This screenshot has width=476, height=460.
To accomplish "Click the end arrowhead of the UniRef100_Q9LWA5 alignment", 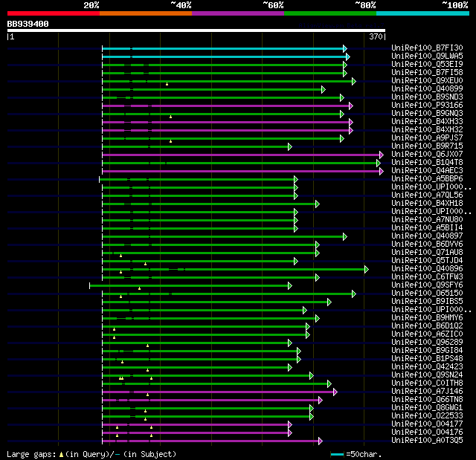I will 348,56.
